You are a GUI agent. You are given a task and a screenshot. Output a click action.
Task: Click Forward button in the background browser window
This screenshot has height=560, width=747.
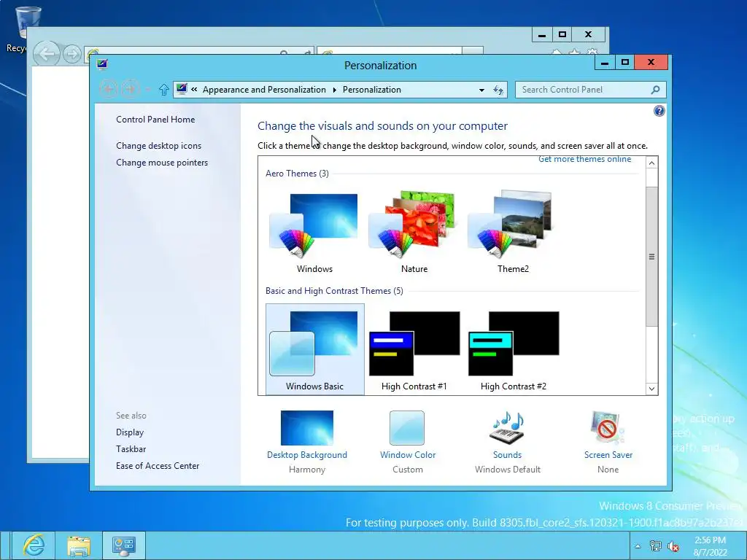(x=72, y=54)
